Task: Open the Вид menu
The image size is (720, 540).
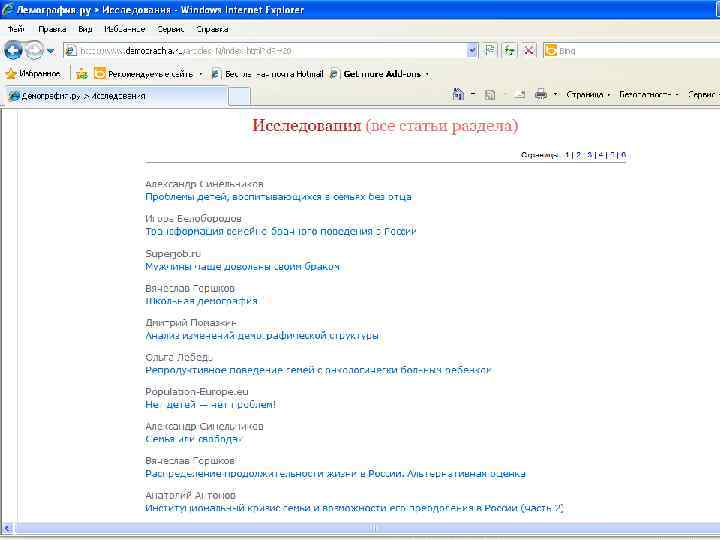Action: coord(85,29)
